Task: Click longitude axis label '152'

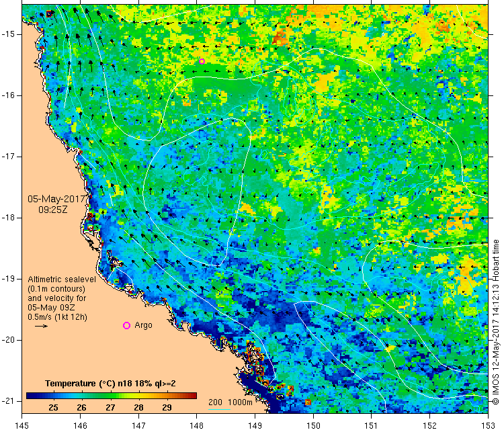Action: pyautogui.click(x=430, y=425)
